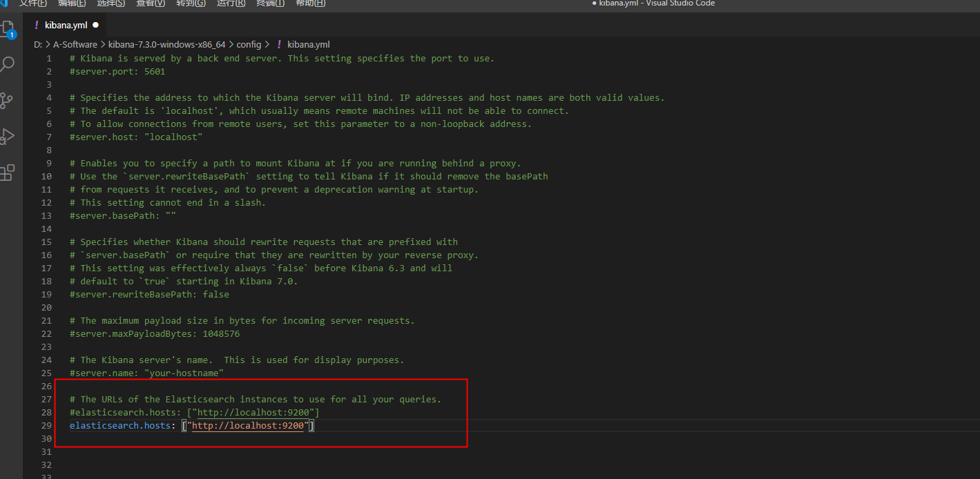Click line number 13 in the gutter
This screenshot has height=479, width=980.
(x=46, y=216)
